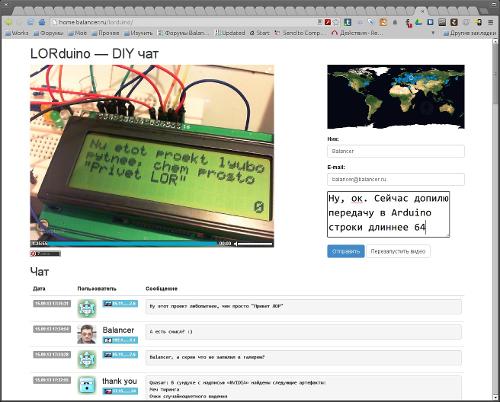The image size is (500, 402).
Task: Seek in the video progress bar
Action: (133, 244)
